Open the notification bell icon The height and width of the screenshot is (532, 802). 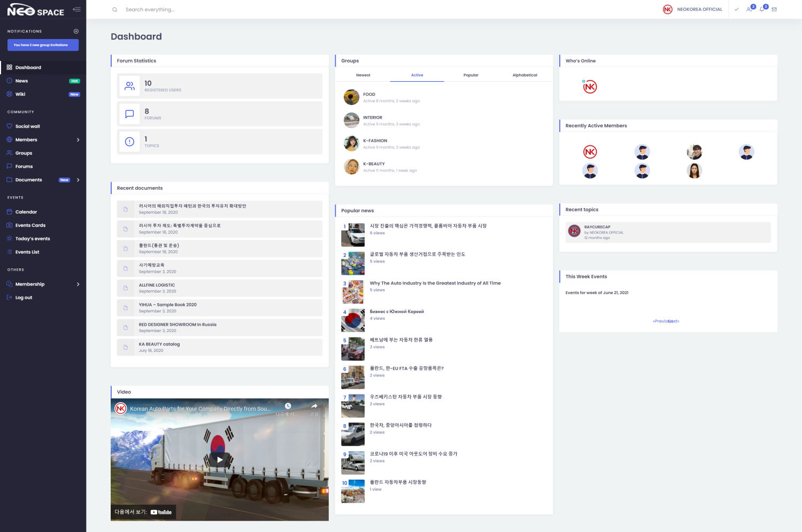[x=762, y=10]
